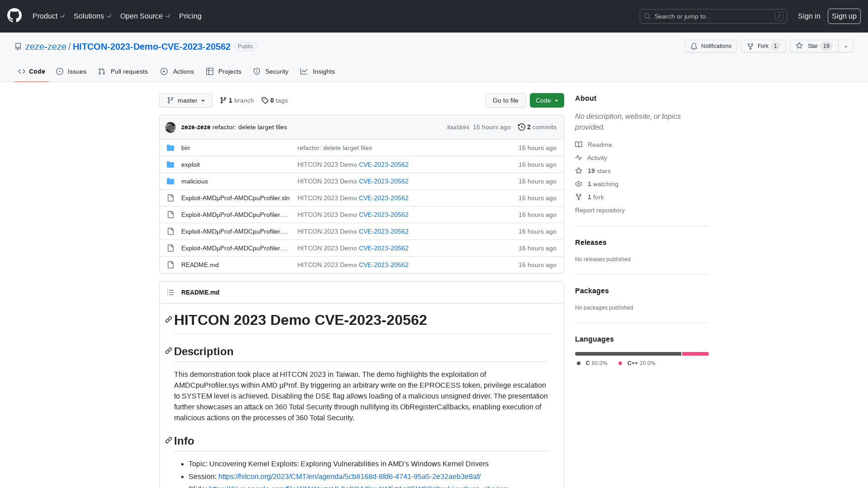Screen dimensions: 868x488
Task: Click the file icon for Exploit-AMDμProf-AMDCpuProfiler.sln
Action: pyautogui.click(x=170, y=198)
